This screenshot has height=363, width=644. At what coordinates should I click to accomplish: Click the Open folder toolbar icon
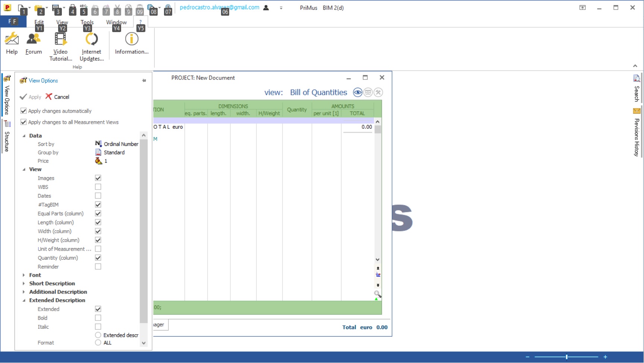point(38,7)
